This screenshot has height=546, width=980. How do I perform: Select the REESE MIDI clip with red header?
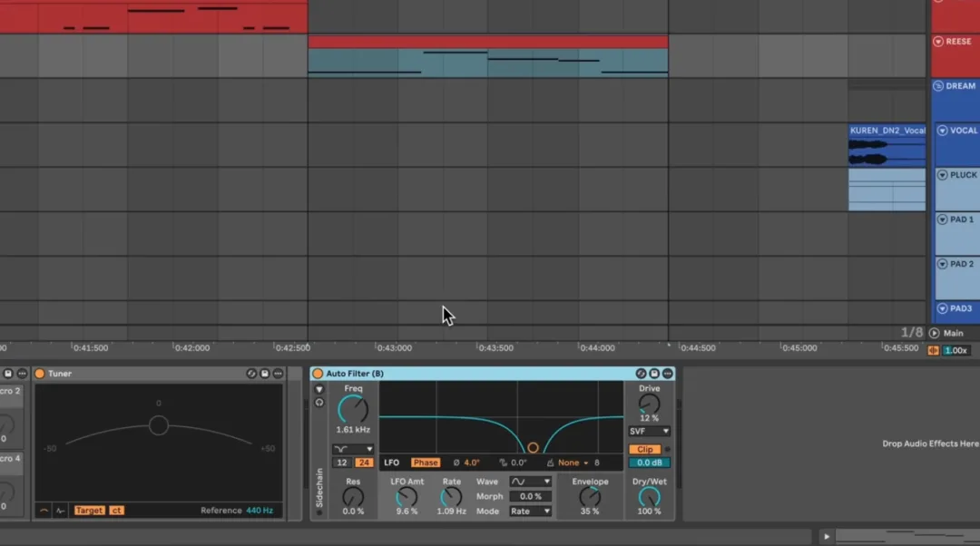[x=487, y=56]
